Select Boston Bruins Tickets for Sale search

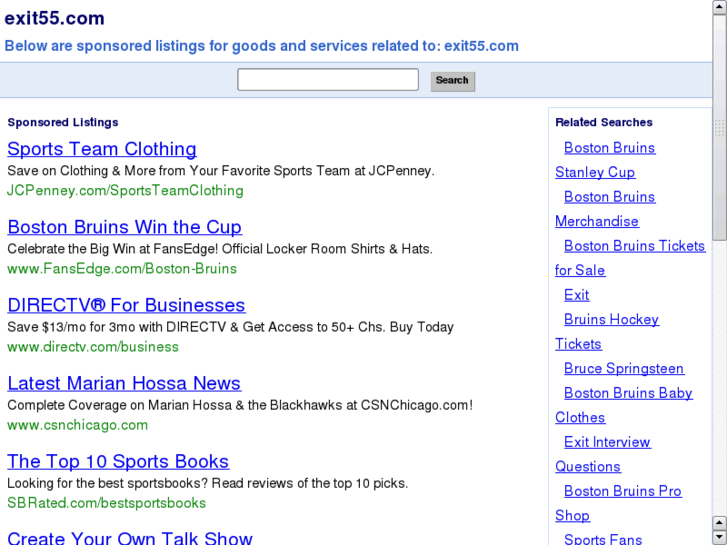tap(634, 246)
